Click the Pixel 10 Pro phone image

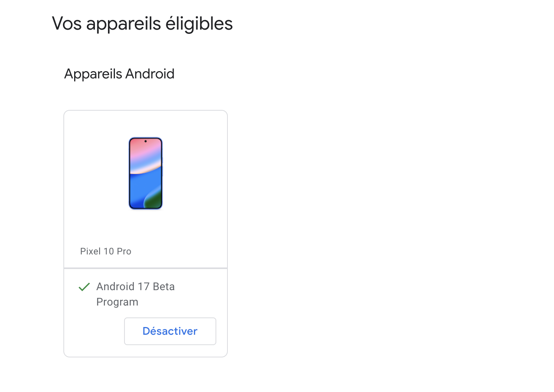(146, 173)
